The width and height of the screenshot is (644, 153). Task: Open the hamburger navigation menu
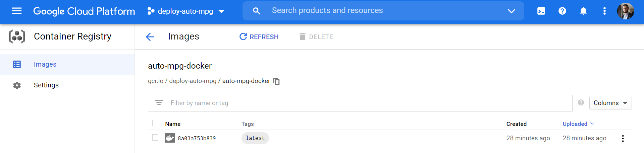17,11
